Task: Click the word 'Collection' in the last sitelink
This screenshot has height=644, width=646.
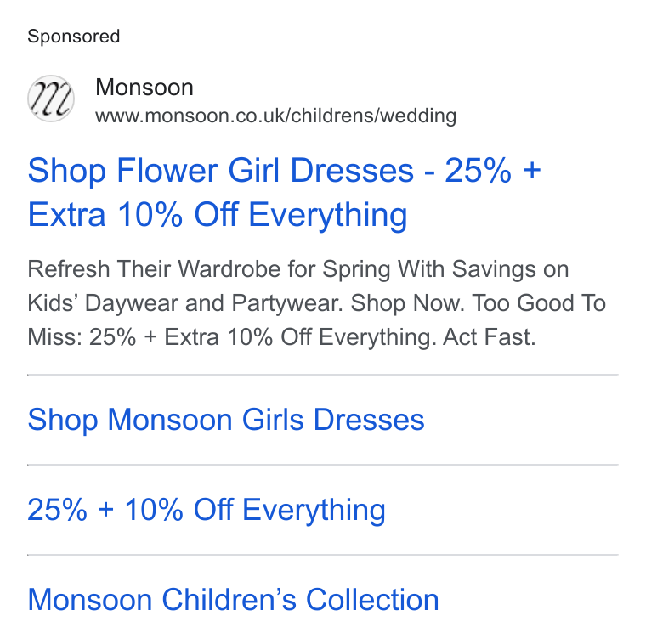Action: pos(372,600)
